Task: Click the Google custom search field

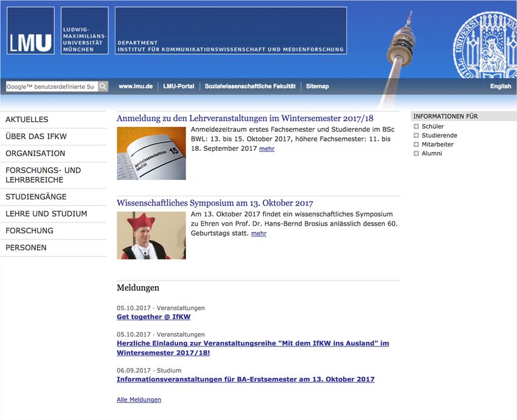Action: coord(51,86)
